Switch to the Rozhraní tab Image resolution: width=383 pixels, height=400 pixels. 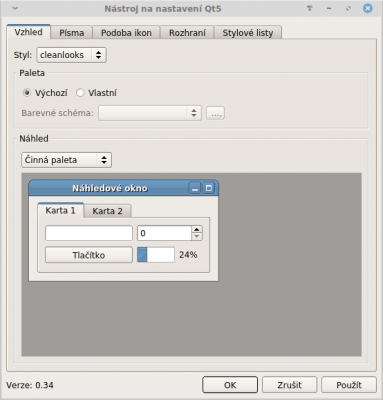point(187,33)
